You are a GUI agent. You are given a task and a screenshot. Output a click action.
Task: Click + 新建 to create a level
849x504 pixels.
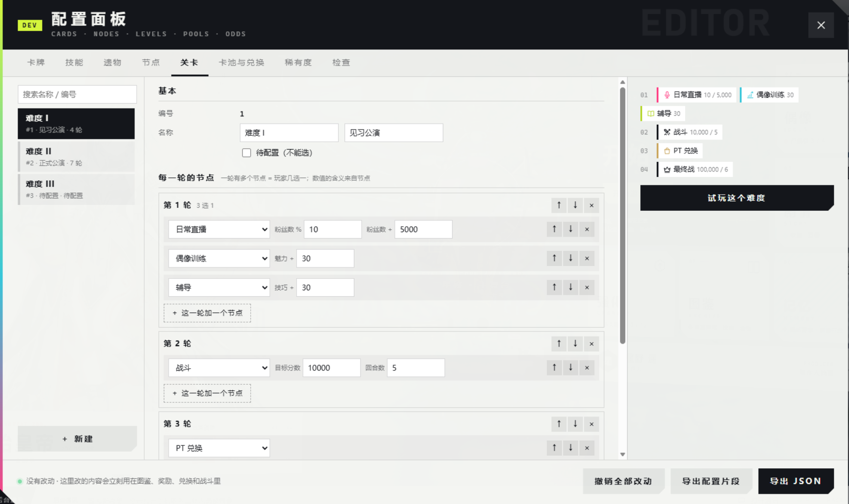(77, 439)
